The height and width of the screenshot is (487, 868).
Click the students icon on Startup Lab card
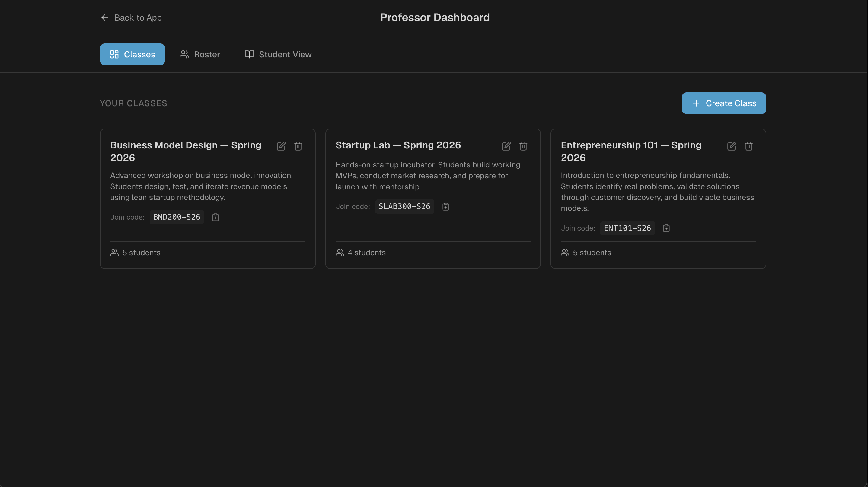pos(340,253)
